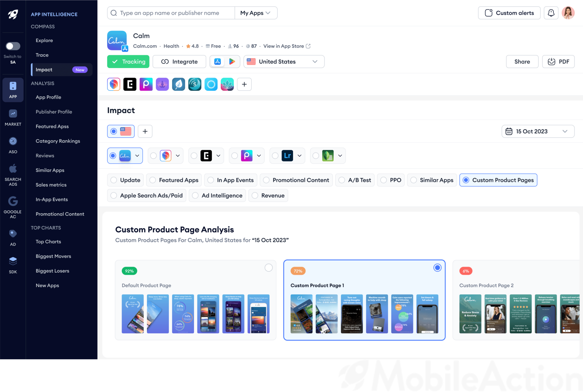Viewport: 583px width, 392px height.
Task: Click the black E competitor app icon
Action: [130, 84]
